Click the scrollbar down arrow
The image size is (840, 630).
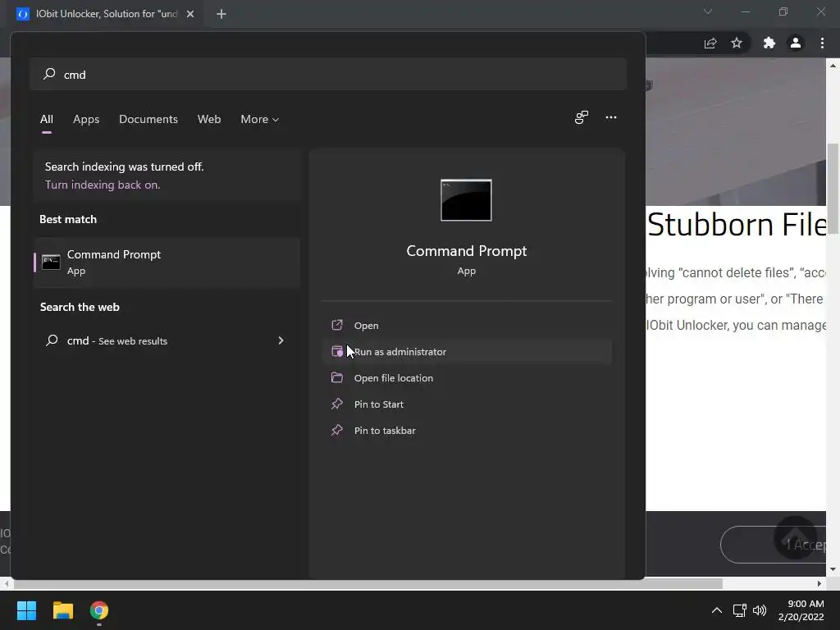pyautogui.click(x=833, y=569)
